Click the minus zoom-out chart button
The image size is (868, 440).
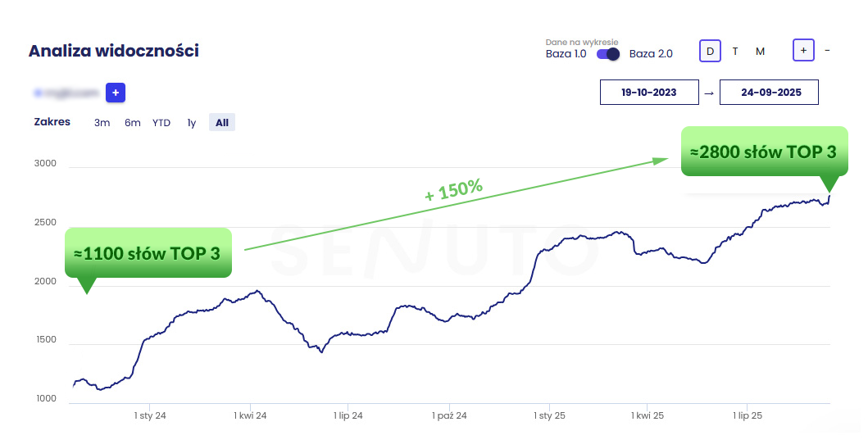827,51
